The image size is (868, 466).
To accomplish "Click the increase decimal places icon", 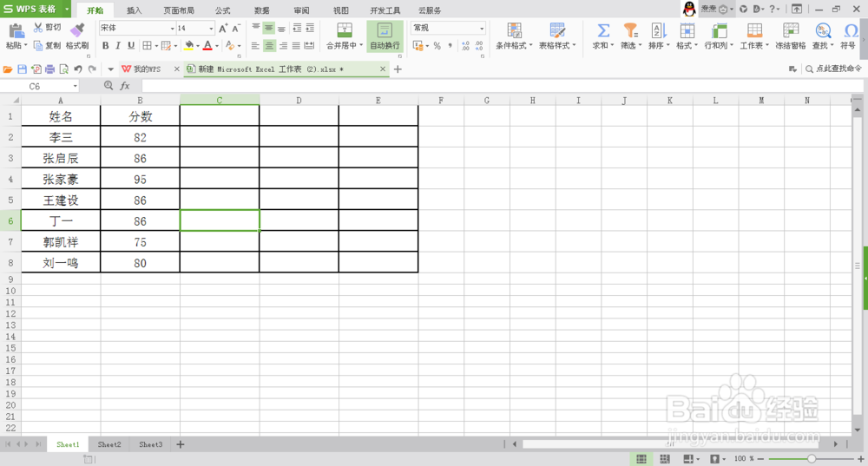I will tap(465, 46).
